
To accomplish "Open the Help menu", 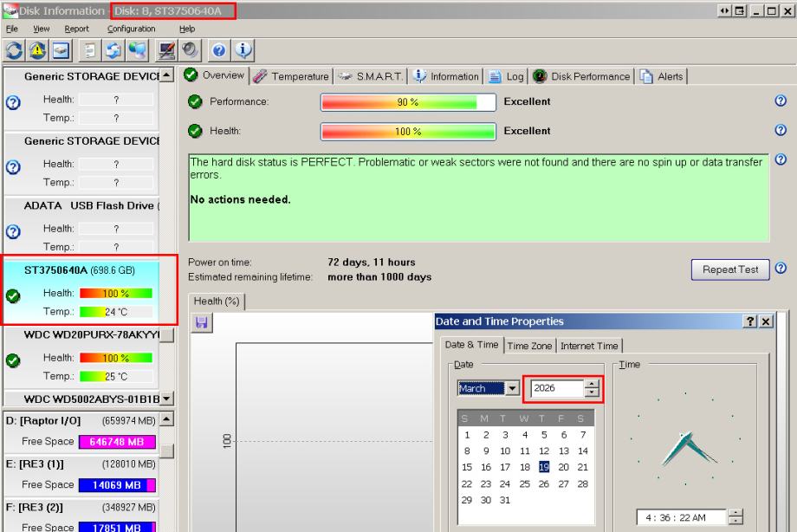I will pos(187,29).
